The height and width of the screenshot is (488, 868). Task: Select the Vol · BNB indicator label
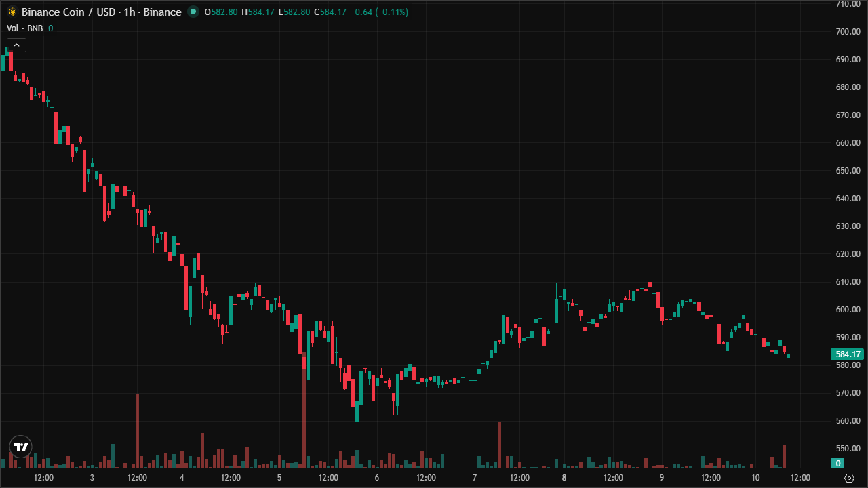tap(25, 28)
